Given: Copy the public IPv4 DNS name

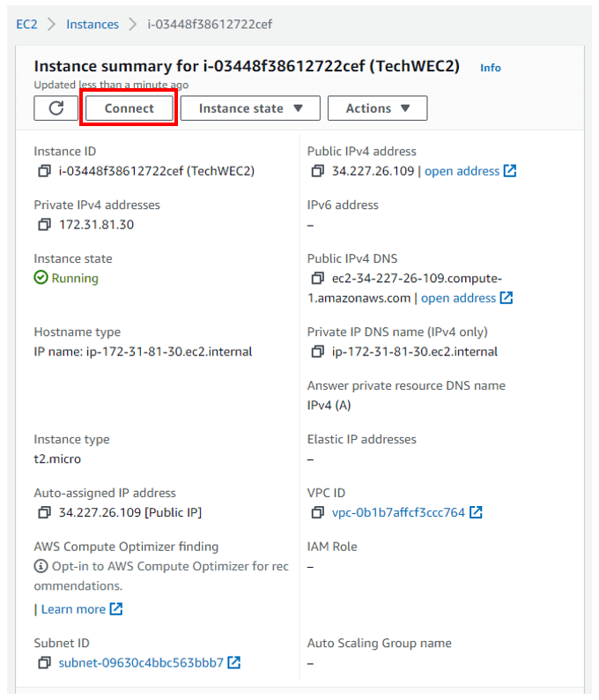Looking at the screenshot, I should coord(318,279).
